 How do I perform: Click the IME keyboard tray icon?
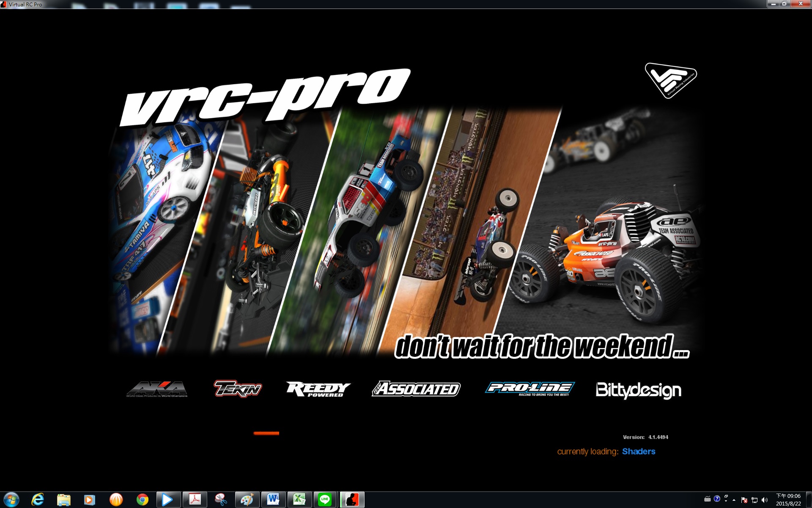[x=707, y=499]
